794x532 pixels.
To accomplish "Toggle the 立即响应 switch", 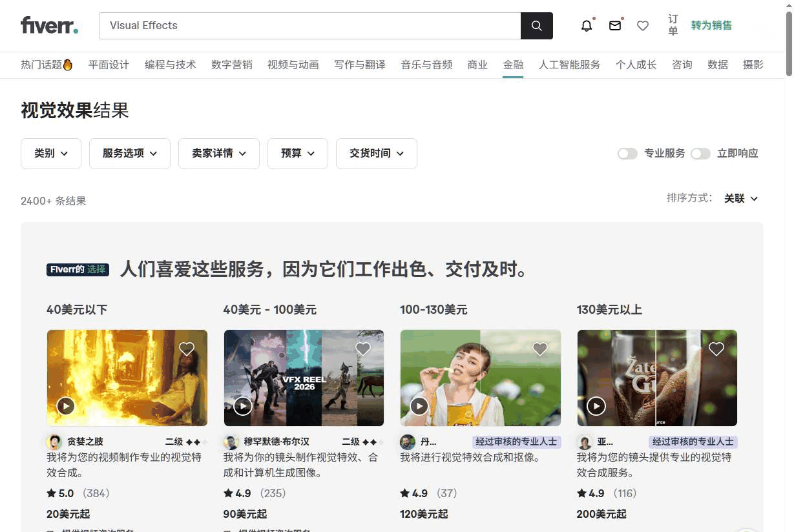I will pyautogui.click(x=700, y=154).
